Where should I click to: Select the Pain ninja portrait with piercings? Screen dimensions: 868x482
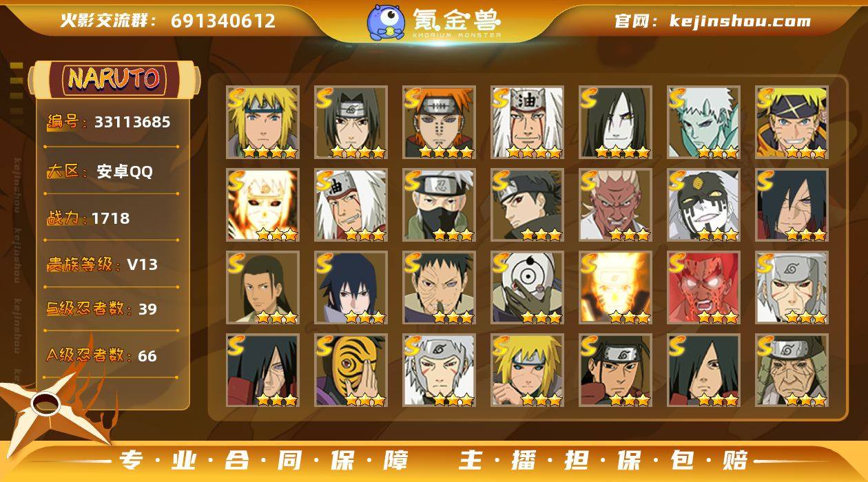coord(439,122)
